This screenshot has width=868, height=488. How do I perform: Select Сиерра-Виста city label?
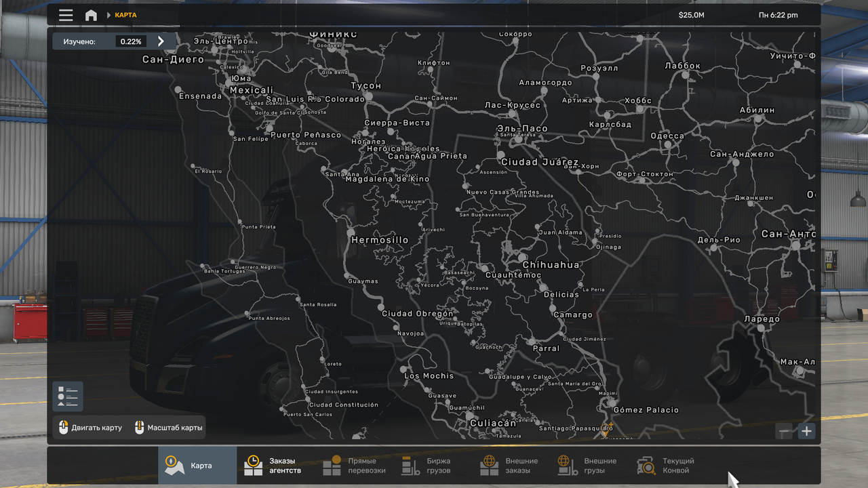[x=397, y=123]
